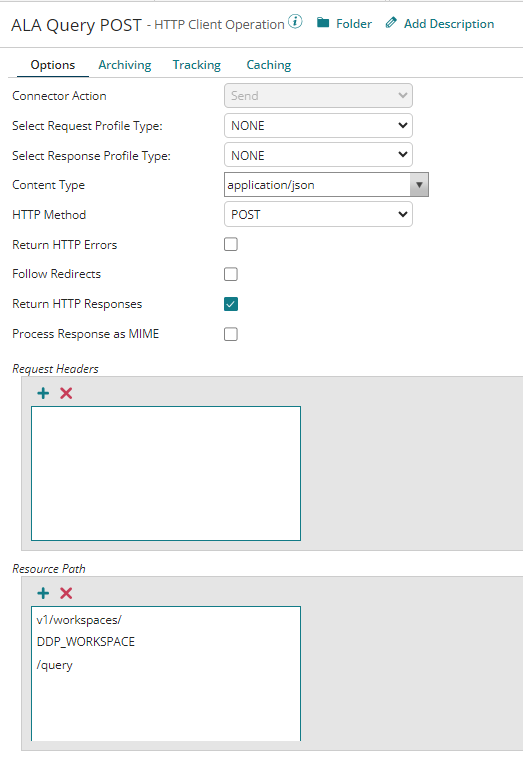Click the pencil icon for Add Description

[x=391, y=23]
